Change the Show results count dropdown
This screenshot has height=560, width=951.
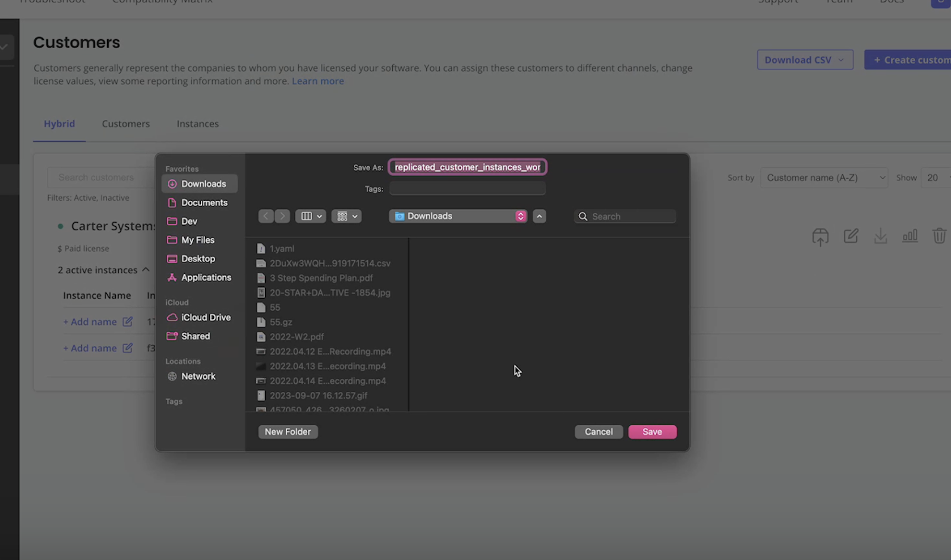934,177
